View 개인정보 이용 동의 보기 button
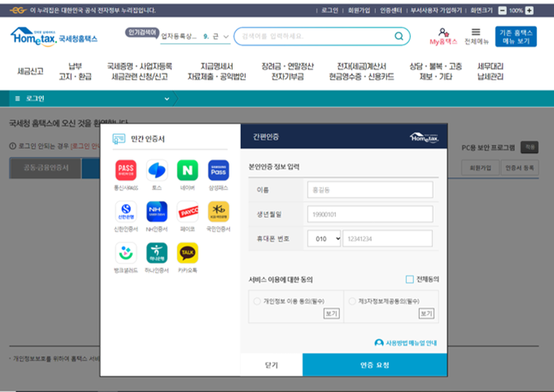The width and height of the screenshot is (554, 392). tap(331, 313)
